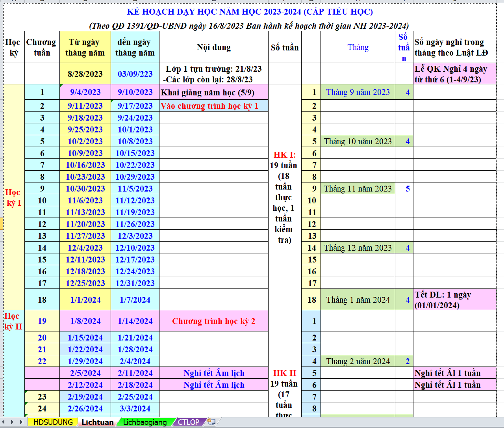Click the end date 10/1/2023
504x428 pixels.
(135, 129)
